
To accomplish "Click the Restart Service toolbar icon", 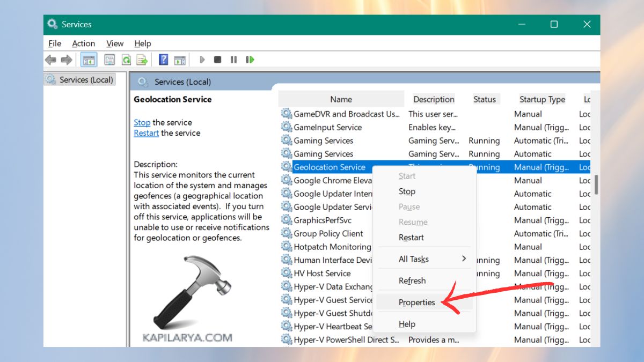I will coord(250,60).
